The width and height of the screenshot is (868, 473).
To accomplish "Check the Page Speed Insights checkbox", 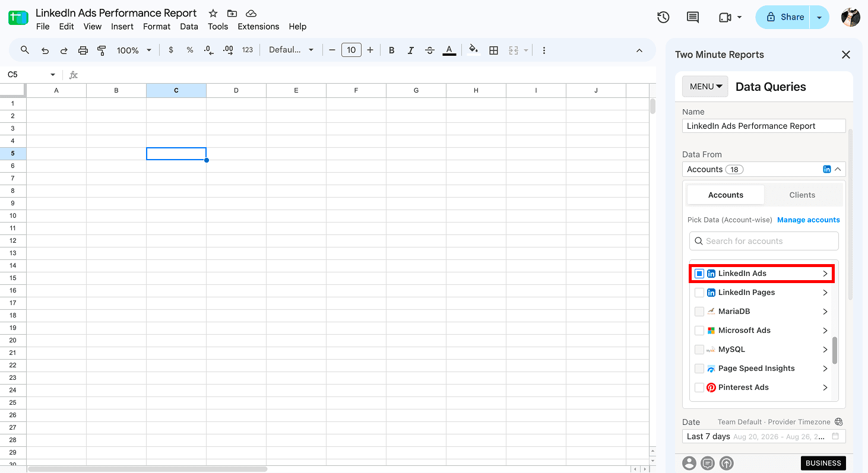I will [699, 369].
